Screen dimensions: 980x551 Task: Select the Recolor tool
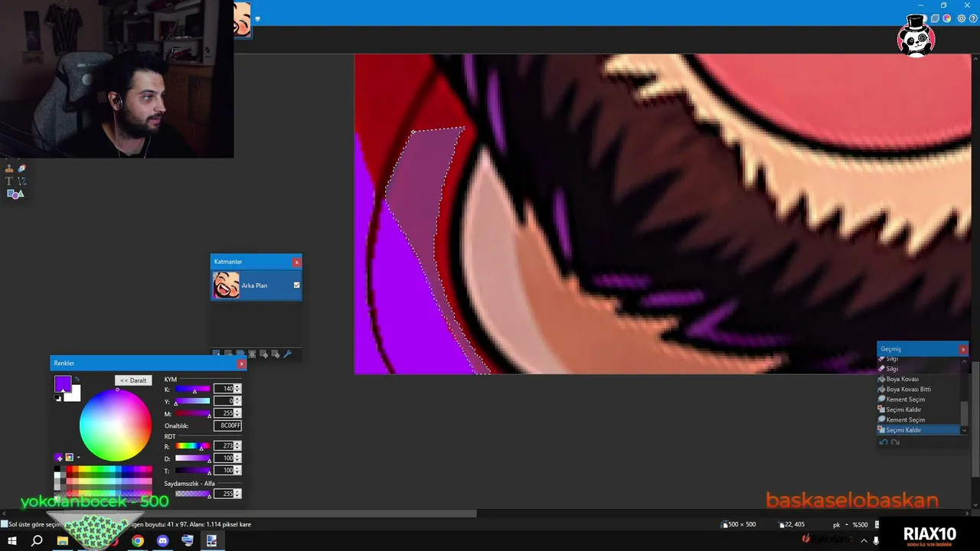point(21,168)
